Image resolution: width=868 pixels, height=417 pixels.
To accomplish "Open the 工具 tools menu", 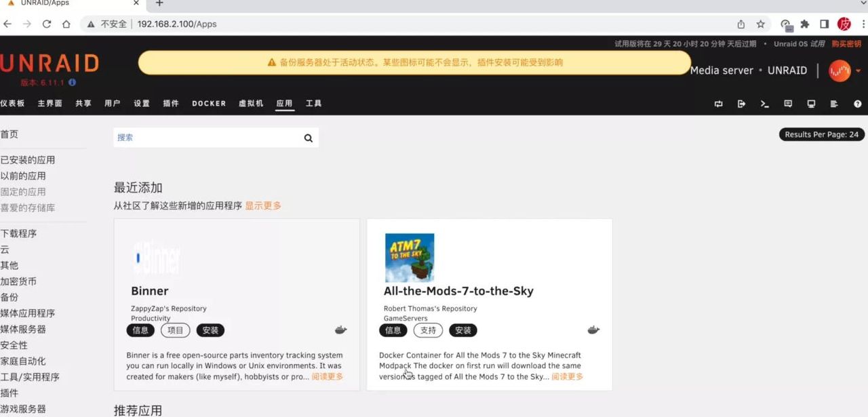I will tap(313, 104).
